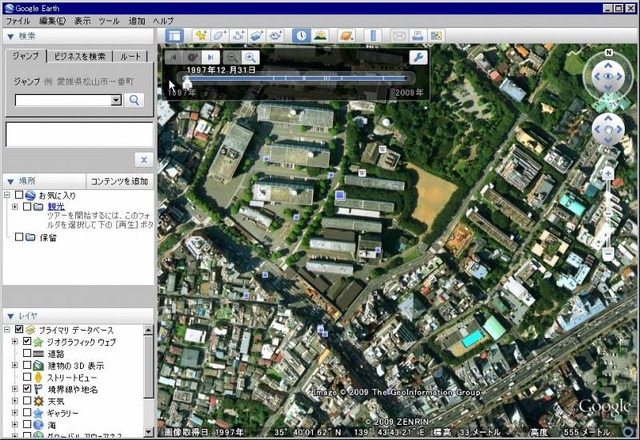Enable the 天気 layer checkbox

pyautogui.click(x=27, y=400)
